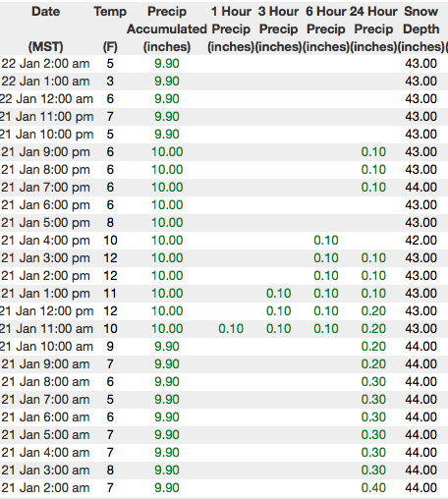Click the 24 Hour Precip column header
This screenshot has width=448, height=499.
[373, 28]
